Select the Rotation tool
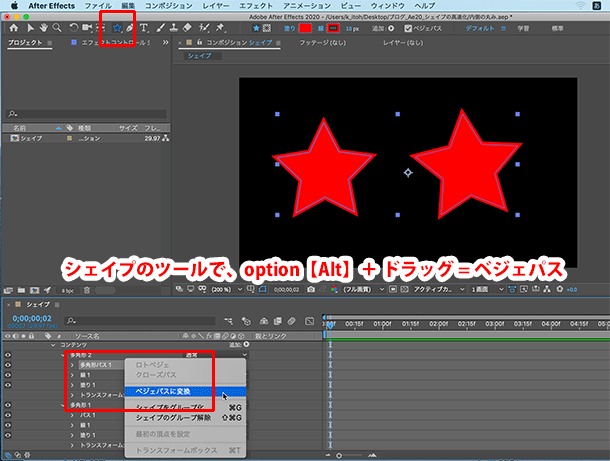The height and width of the screenshot is (461, 610). pyautogui.click(x=74, y=28)
